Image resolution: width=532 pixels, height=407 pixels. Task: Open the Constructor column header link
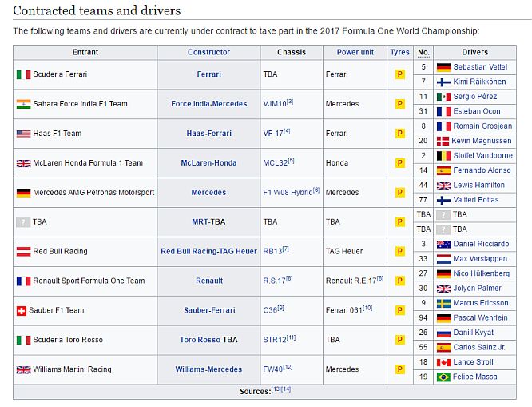pos(208,52)
